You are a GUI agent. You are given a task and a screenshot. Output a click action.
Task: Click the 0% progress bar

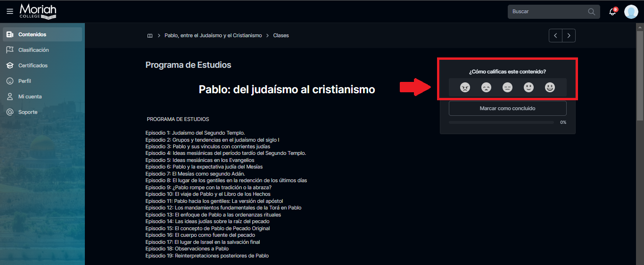(501, 122)
